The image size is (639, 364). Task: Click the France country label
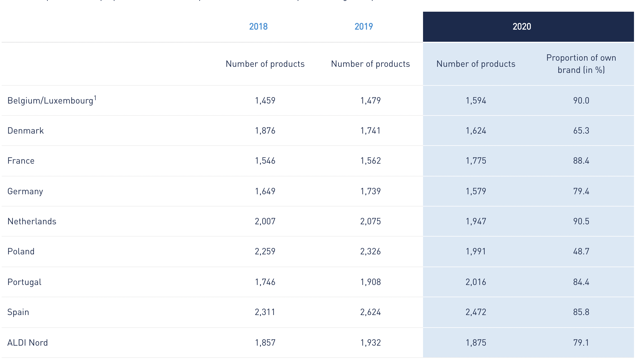tap(21, 161)
